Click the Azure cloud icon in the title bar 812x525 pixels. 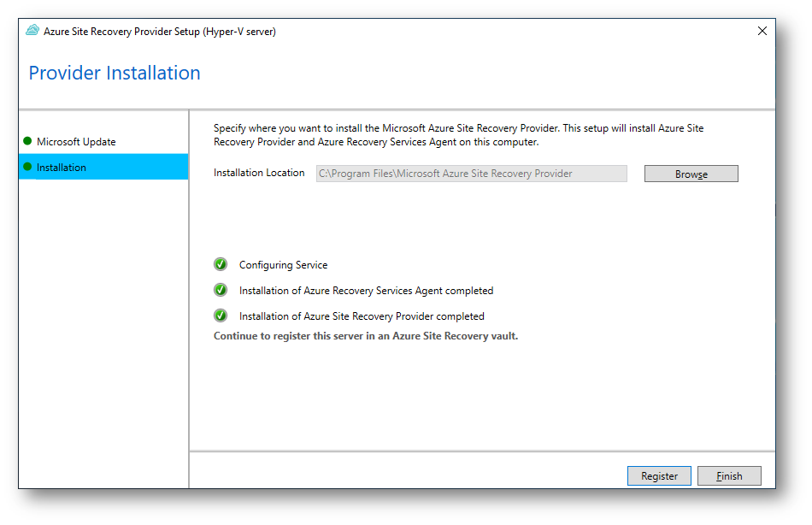32,31
